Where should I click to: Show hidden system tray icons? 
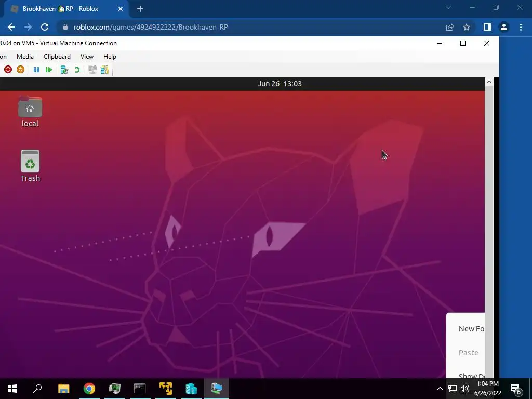coord(440,389)
